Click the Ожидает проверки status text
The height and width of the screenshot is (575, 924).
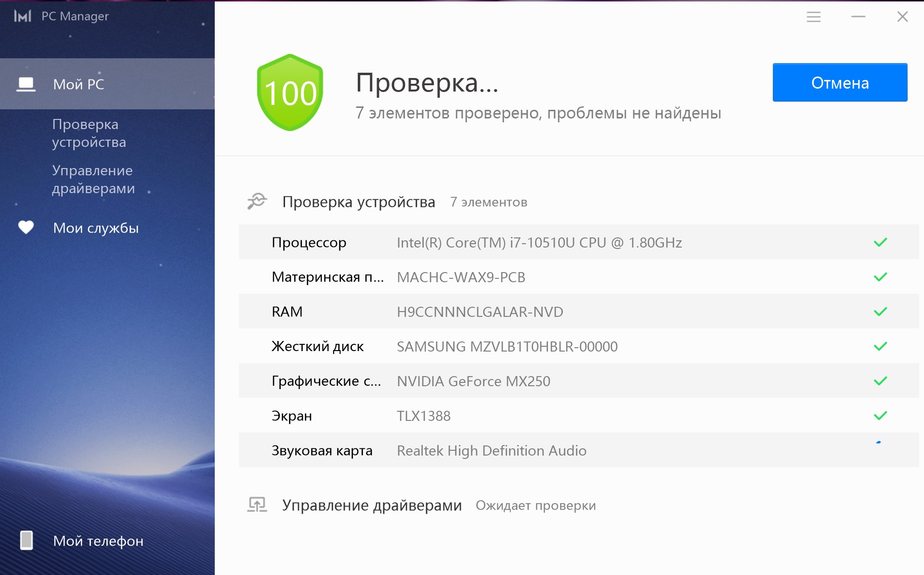pyautogui.click(x=536, y=506)
